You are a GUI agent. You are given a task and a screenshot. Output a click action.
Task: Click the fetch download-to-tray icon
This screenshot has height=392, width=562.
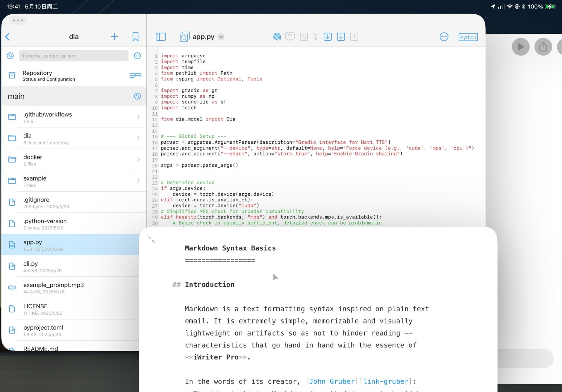point(328,37)
